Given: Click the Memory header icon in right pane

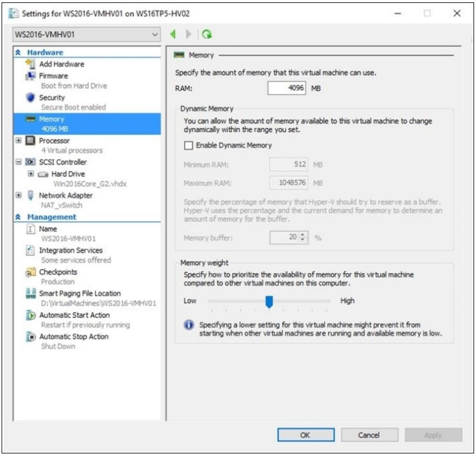Looking at the screenshot, I should [179, 55].
